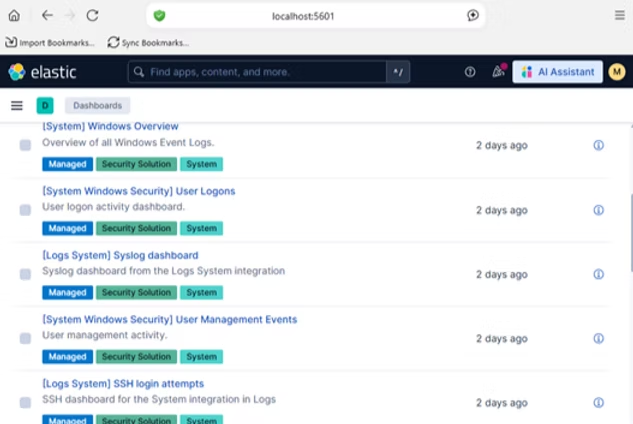Open the browser hamburger menu
The height and width of the screenshot is (424, 633).
point(620,15)
